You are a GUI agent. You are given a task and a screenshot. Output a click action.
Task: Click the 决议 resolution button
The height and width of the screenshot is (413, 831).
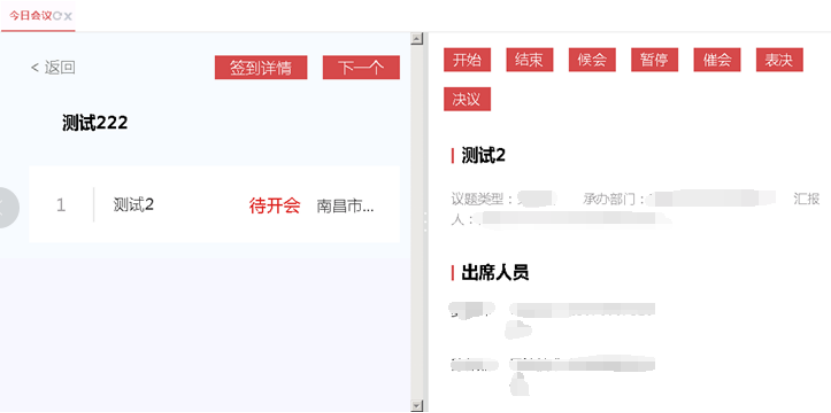(x=467, y=99)
